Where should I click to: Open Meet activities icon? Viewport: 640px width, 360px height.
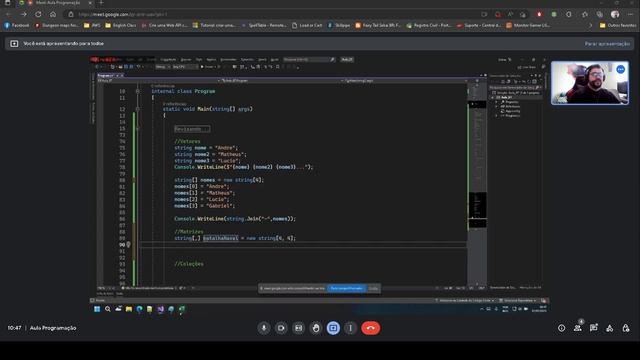[x=609, y=328]
